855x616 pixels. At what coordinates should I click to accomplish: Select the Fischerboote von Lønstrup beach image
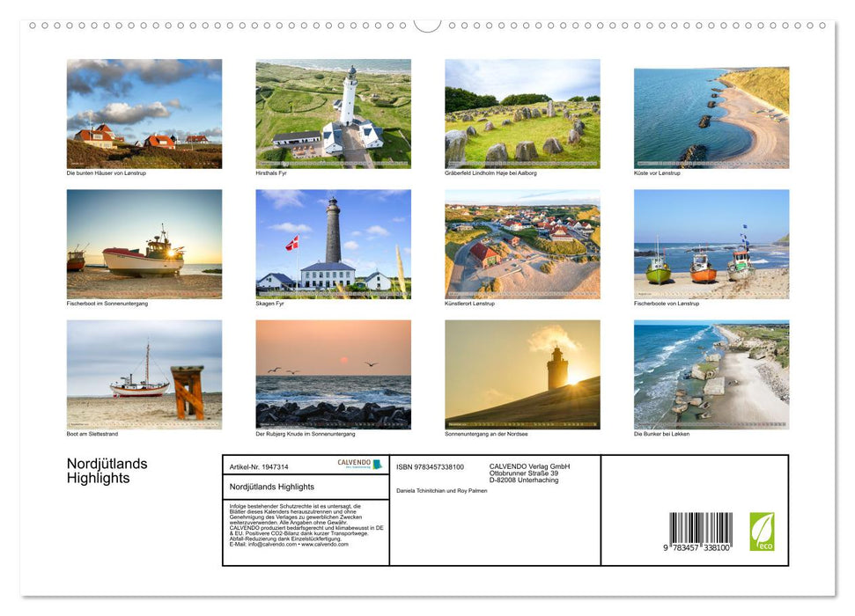[x=711, y=245]
